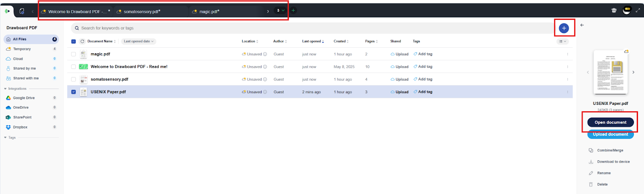Go to the previous tabs with left chevron
644x194 pixels.
point(33,11)
